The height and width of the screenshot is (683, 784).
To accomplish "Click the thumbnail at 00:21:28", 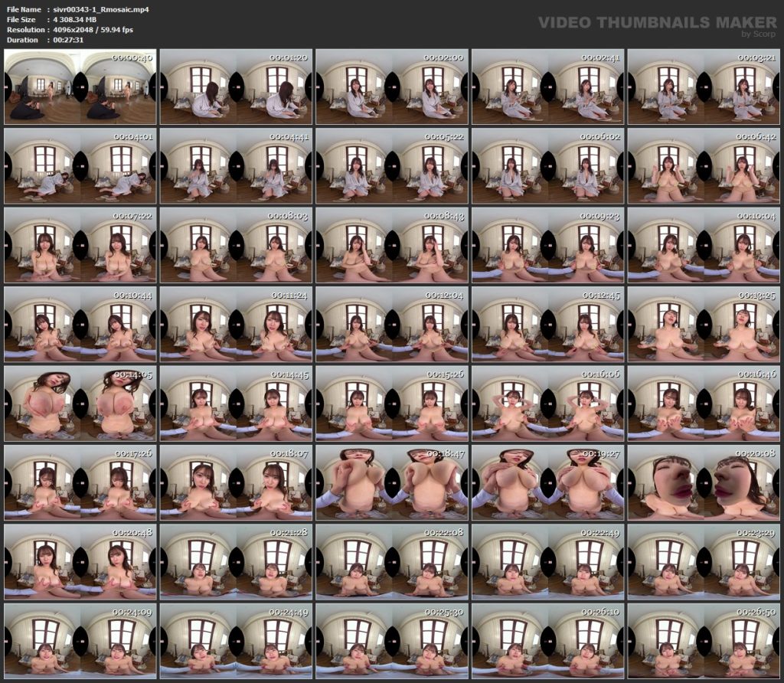I will [x=236, y=560].
